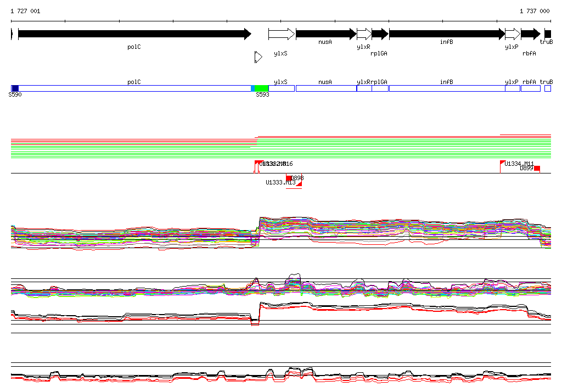
Task: Select the black polC gene arrow
Action: click(x=135, y=34)
